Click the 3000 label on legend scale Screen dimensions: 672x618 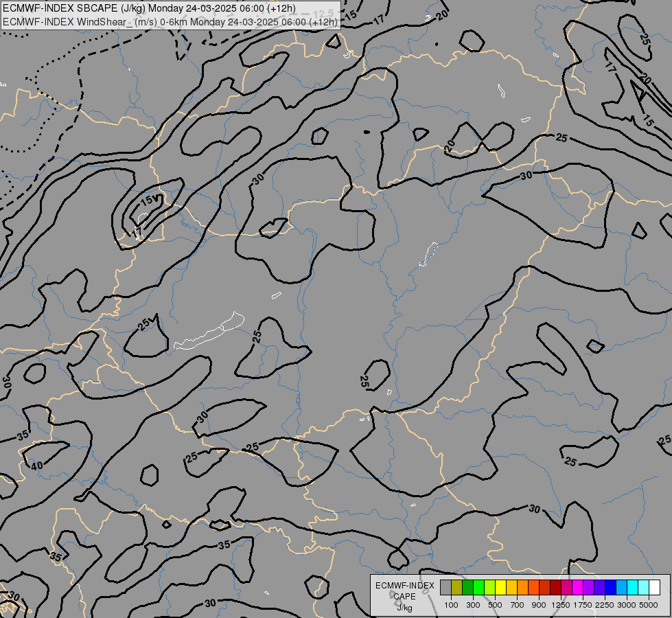coord(627,605)
